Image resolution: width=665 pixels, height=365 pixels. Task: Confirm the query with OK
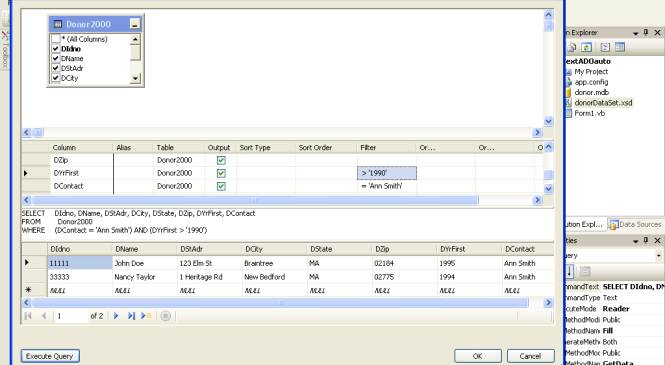click(x=478, y=356)
